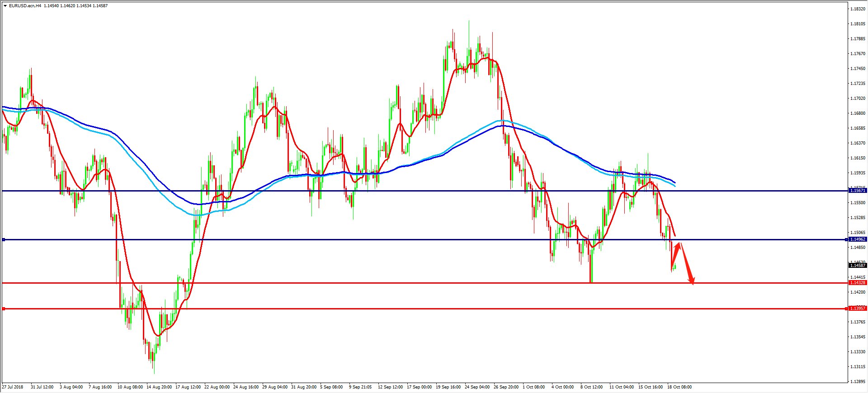Click the 26 Sep 20:00 time label
Viewport: 868px width, 393px height.
[x=506, y=387]
